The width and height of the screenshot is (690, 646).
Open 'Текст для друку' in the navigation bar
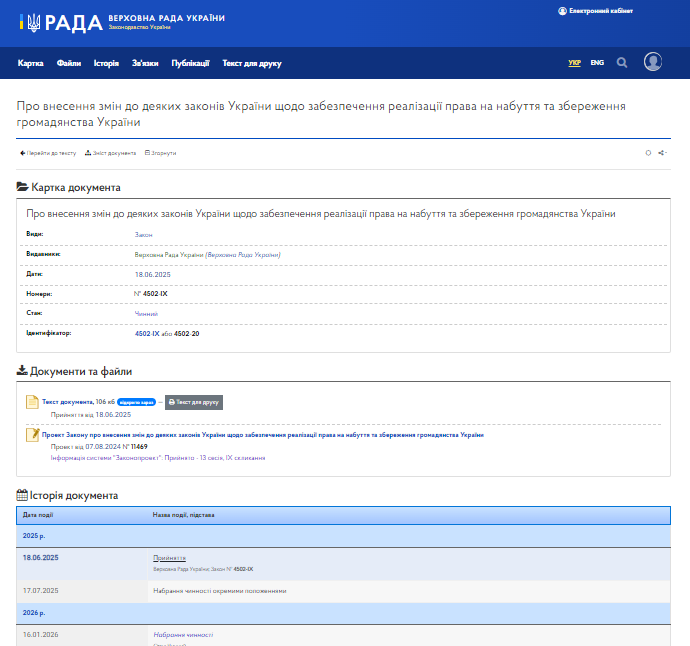point(252,63)
